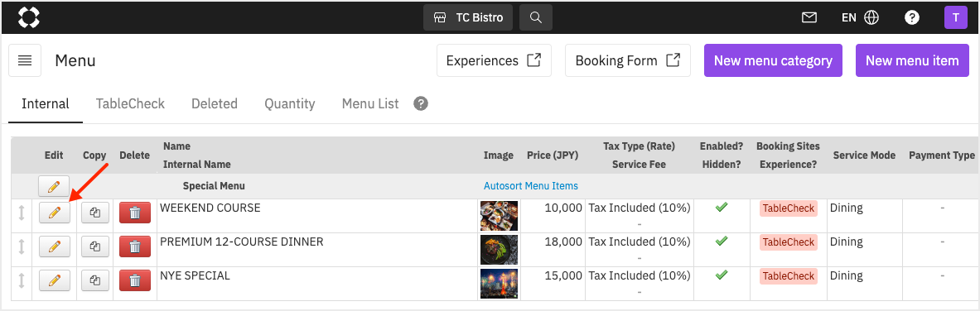Viewport: 980px width, 311px height.
Task: Open the TC Bistro venue selector
Action: click(468, 17)
